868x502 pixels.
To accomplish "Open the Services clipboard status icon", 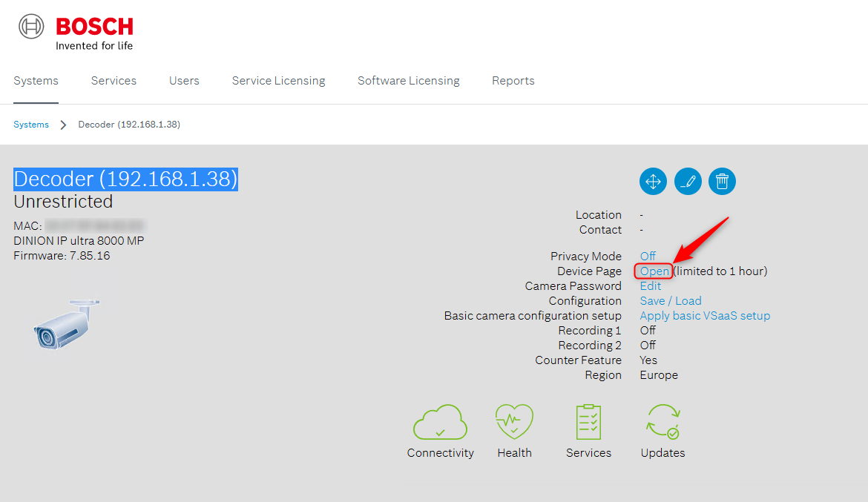I will point(588,422).
